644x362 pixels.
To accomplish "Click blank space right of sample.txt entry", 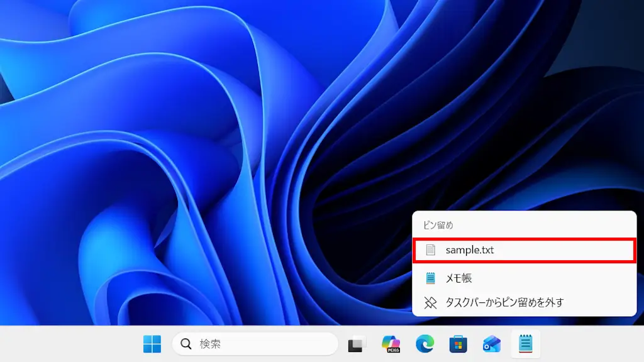I will 566,250.
